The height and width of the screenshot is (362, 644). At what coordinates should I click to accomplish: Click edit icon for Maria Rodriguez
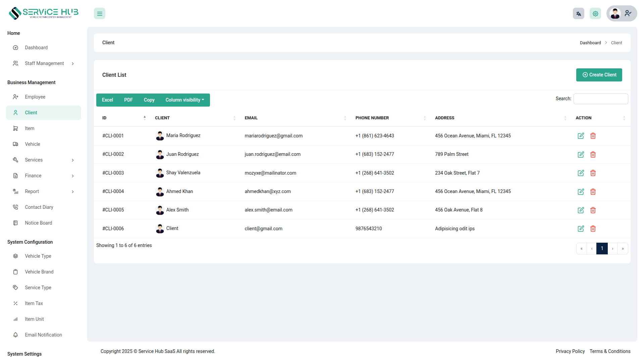click(x=581, y=136)
